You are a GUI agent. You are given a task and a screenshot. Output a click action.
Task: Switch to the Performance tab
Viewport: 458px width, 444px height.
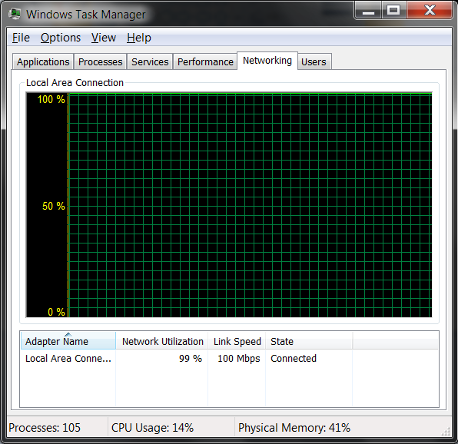point(205,62)
